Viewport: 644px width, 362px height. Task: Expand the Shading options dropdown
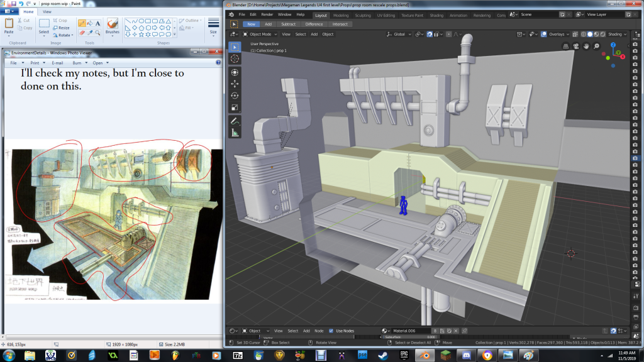coord(618,35)
